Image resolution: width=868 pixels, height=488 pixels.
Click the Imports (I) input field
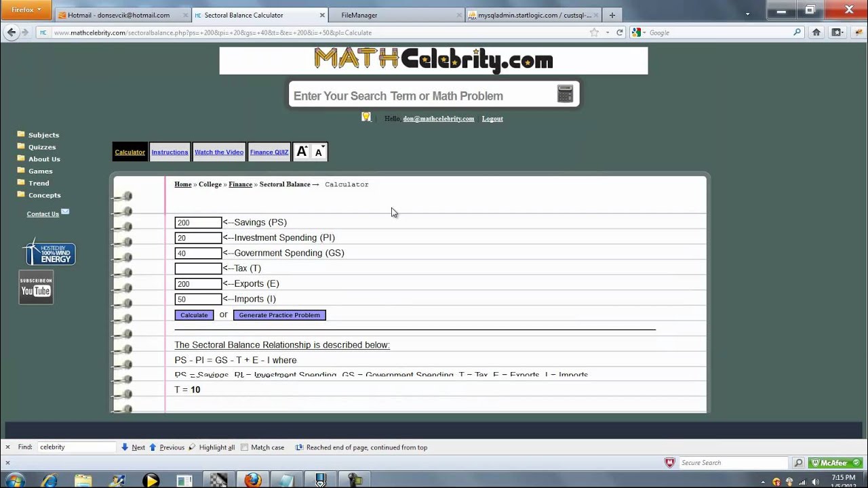[x=198, y=300]
